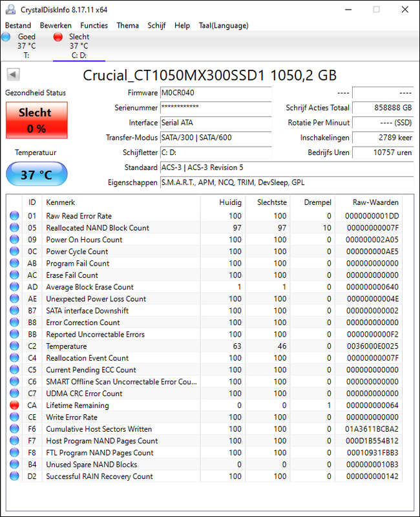420x517 pixels.
Task: Open the Thema menu
Action: [127, 25]
